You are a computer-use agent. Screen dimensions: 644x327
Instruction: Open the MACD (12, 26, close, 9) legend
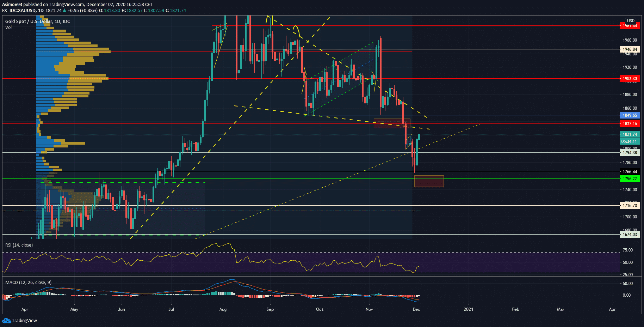pyautogui.click(x=28, y=283)
